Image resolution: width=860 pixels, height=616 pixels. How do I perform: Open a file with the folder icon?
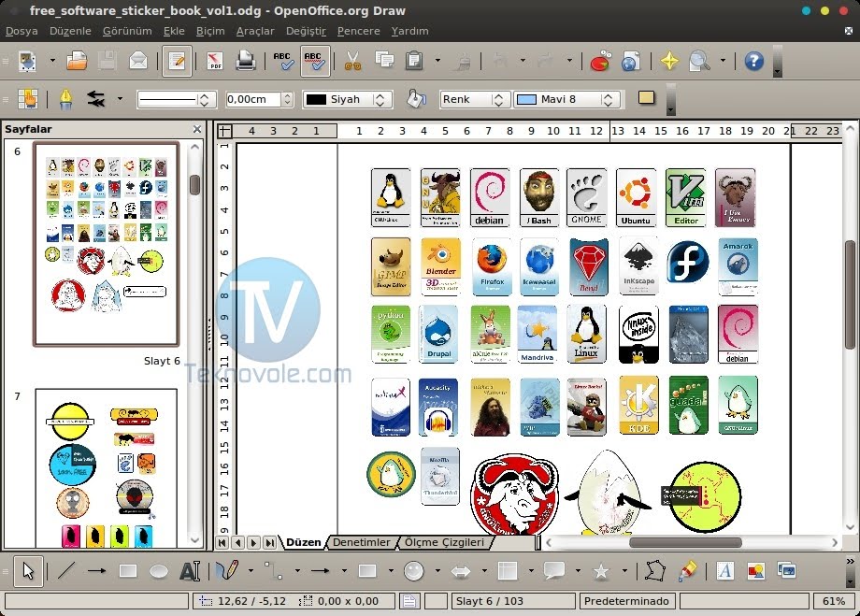tap(77, 61)
